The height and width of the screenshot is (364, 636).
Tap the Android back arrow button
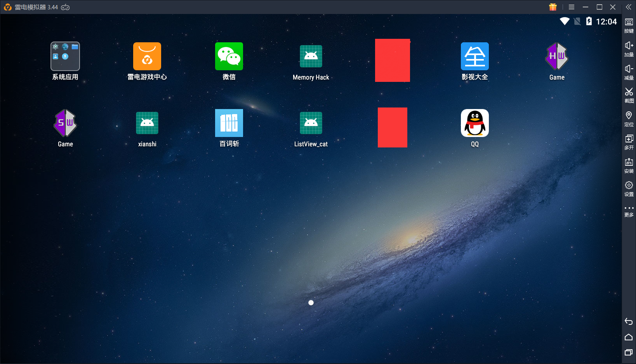(629, 321)
